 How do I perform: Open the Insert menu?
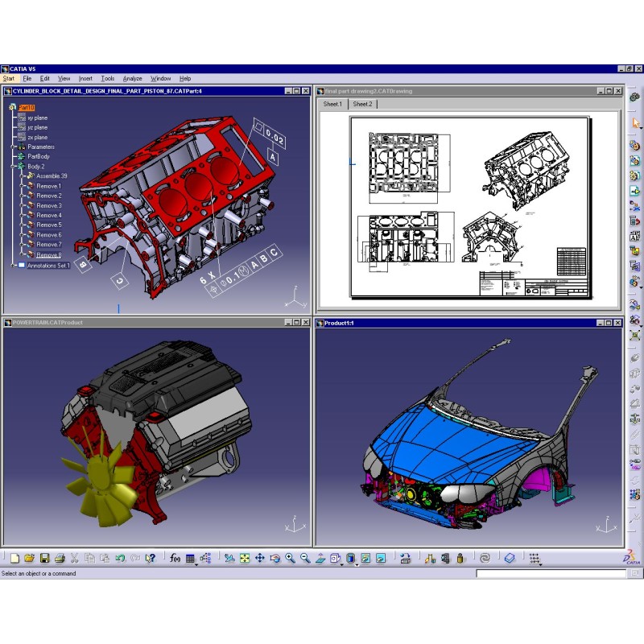[x=85, y=78]
